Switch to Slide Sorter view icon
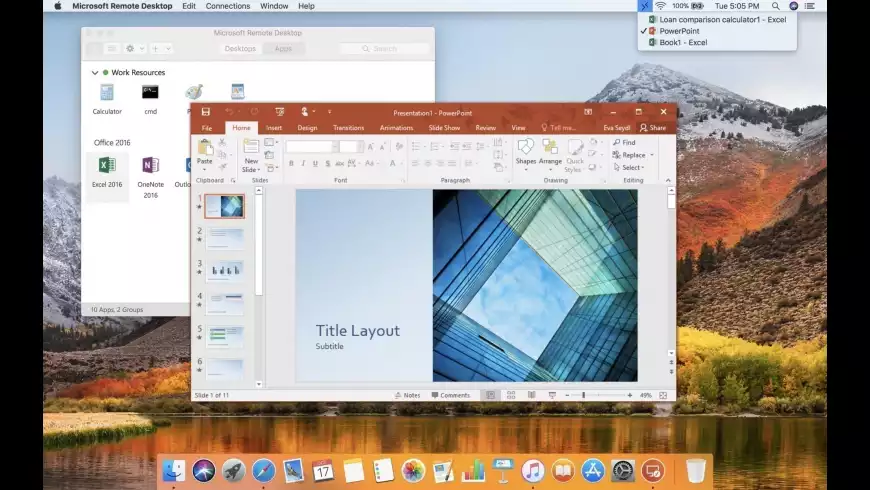Viewport: 870px width, 490px height. click(511, 395)
